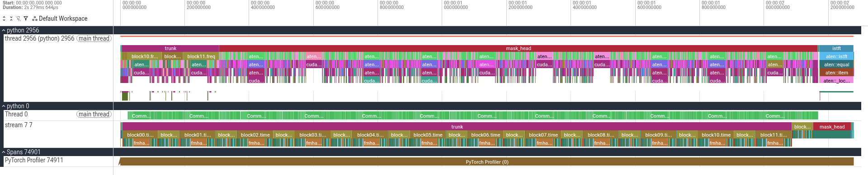The image size is (868, 175).
Task: Select the block10.fr... slice under trunk
Action: tap(145, 56)
